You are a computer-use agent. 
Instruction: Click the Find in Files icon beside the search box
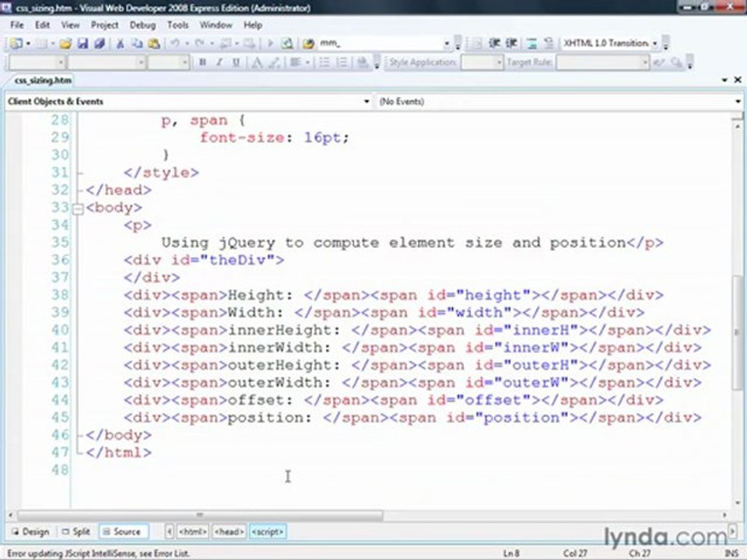coord(309,44)
